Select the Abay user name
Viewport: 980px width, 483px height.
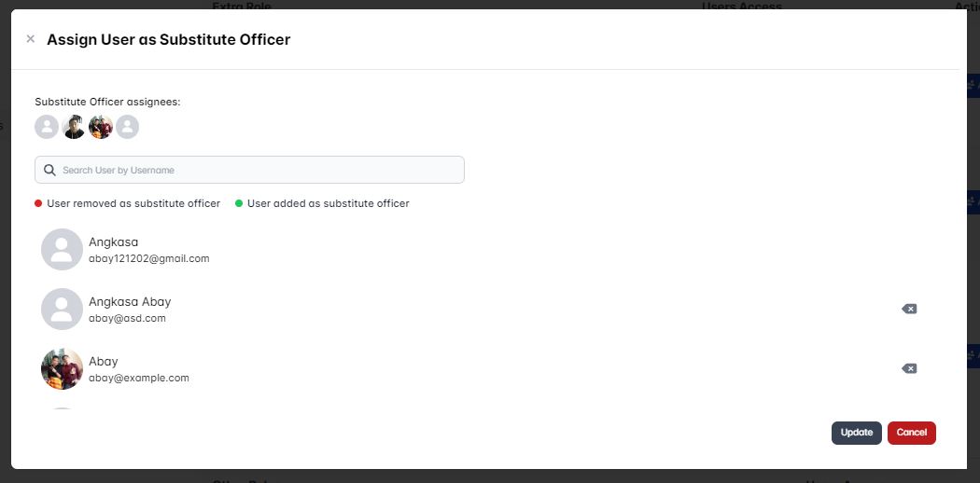103,361
